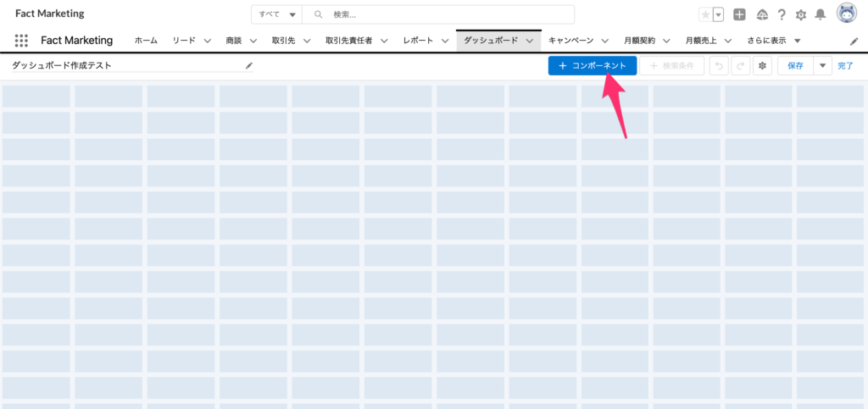Open the さらに表示 more menu
The height and width of the screenshot is (409, 868).
coord(773,41)
